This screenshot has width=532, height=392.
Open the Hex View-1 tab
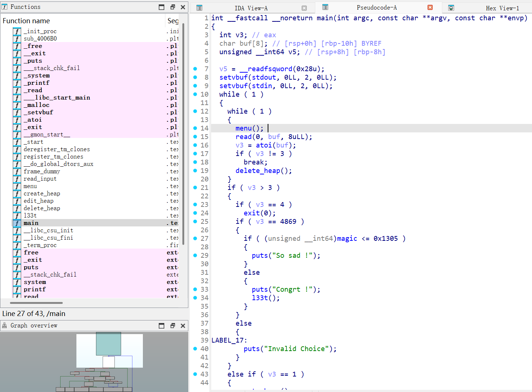coord(502,8)
